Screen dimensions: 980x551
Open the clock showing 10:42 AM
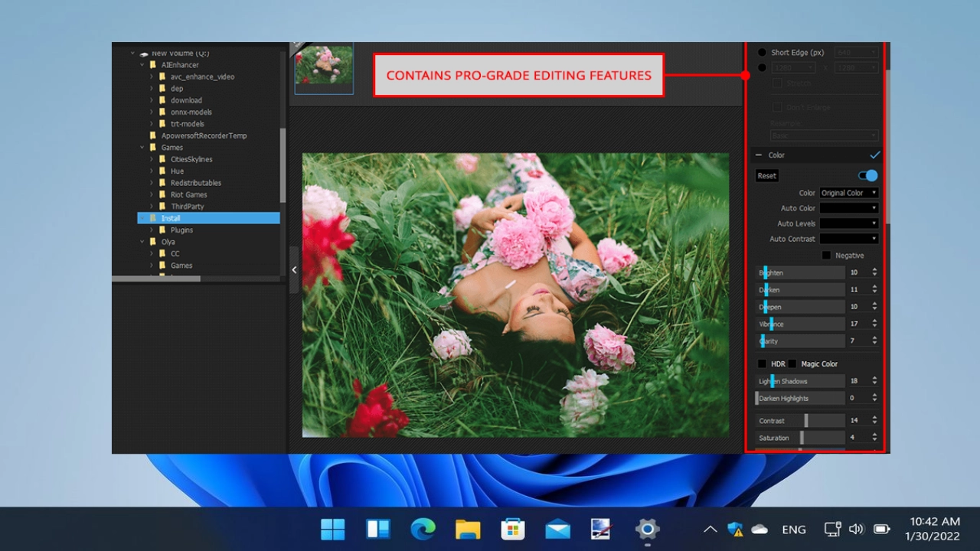932,529
